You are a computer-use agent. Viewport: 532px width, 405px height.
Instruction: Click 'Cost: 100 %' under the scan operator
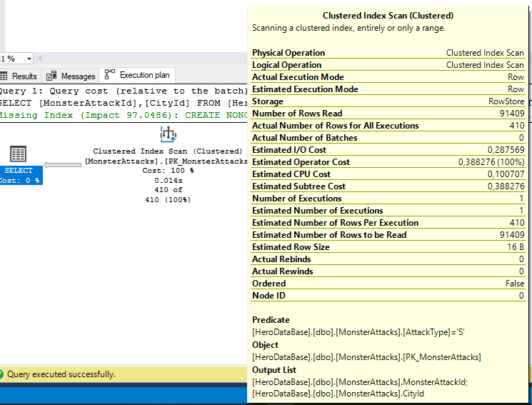(168, 171)
